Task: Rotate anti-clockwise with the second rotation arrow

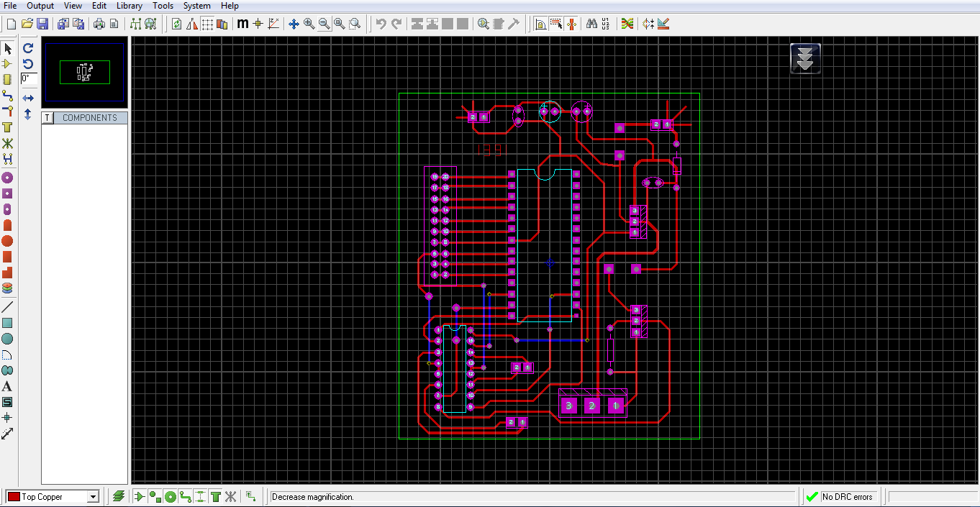Action: click(x=28, y=64)
